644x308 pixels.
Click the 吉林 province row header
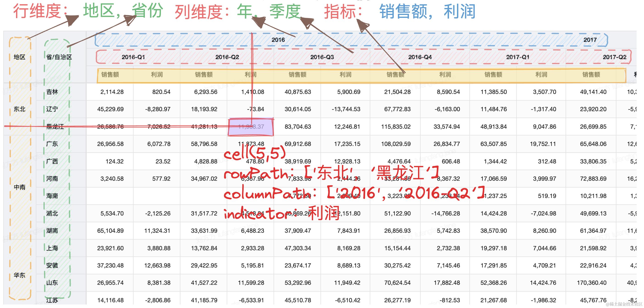[52, 92]
